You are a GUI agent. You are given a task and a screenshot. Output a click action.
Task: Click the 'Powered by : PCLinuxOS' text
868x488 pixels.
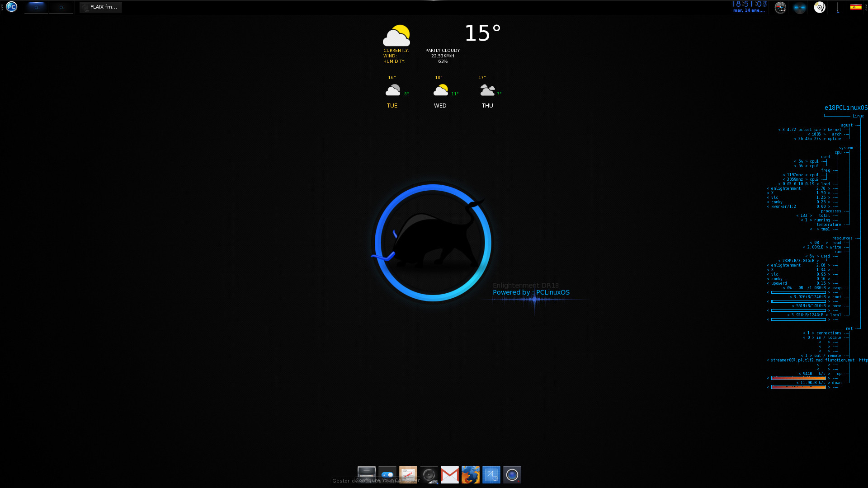point(531,292)
